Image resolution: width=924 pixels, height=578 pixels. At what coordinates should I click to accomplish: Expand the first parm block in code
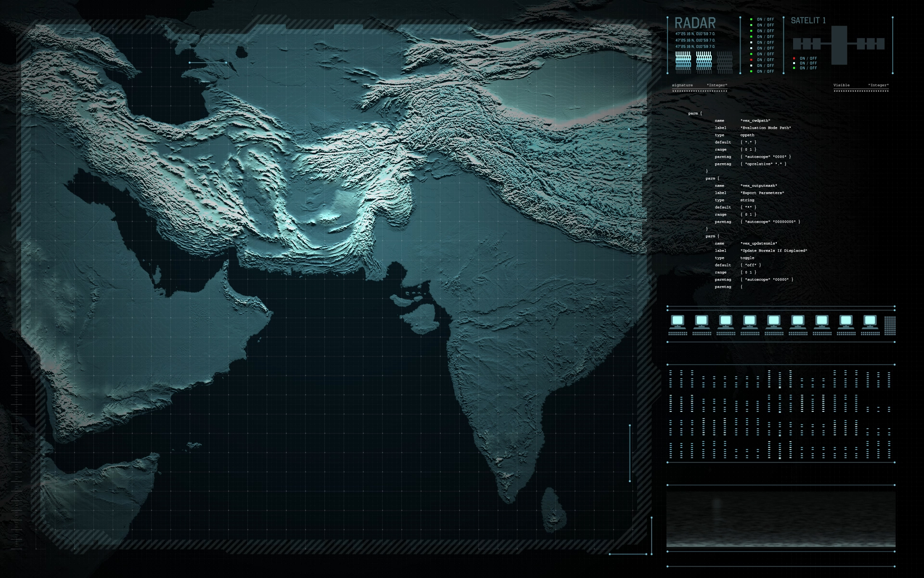coord(695,113)
